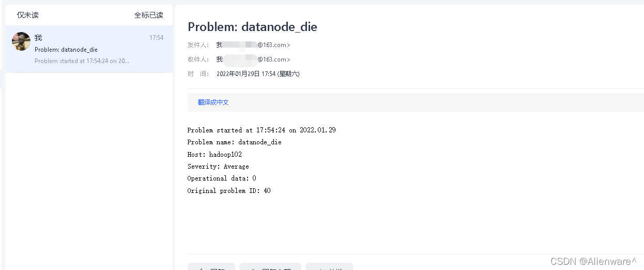Click the line 'Host: hadoop102'

[x=214, y=155]
